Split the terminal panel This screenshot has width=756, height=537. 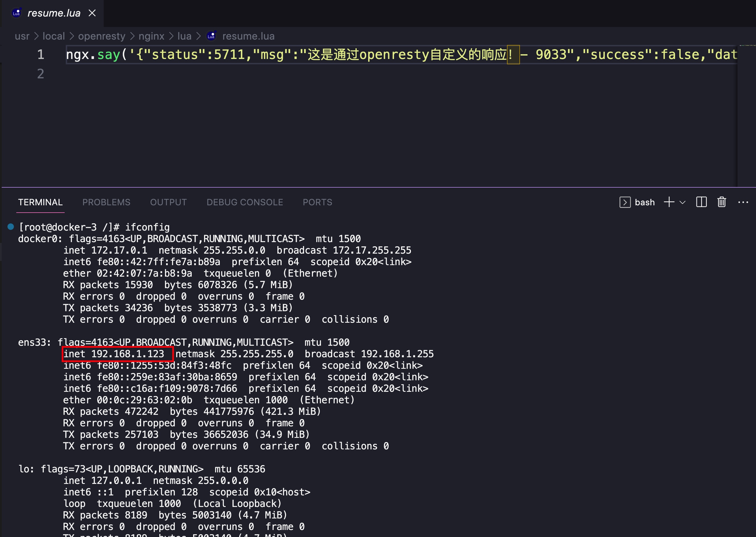pos(701,202)
